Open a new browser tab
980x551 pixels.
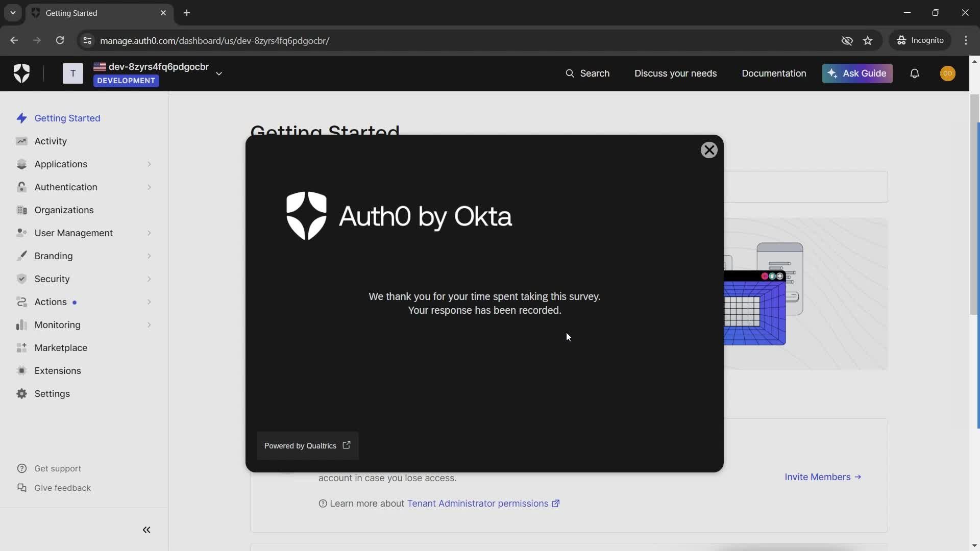(187, 13)
